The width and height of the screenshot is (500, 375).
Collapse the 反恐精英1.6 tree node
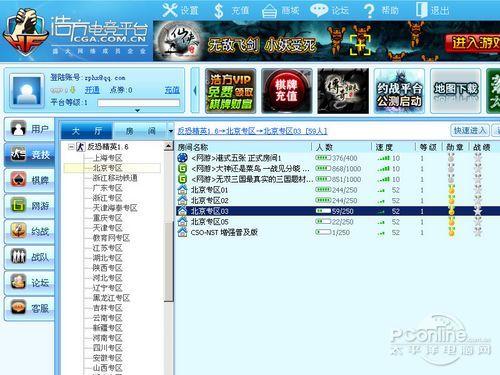click(x=71, y=147)
